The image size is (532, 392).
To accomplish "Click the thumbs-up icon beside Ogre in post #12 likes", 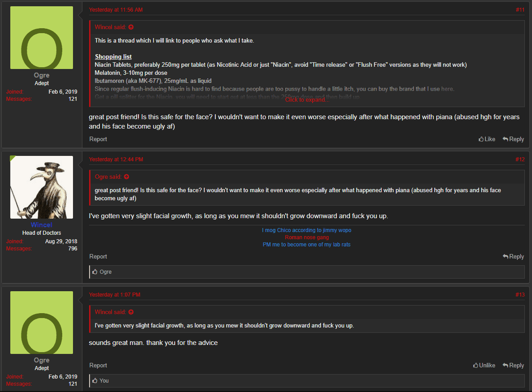I will 94,272.
